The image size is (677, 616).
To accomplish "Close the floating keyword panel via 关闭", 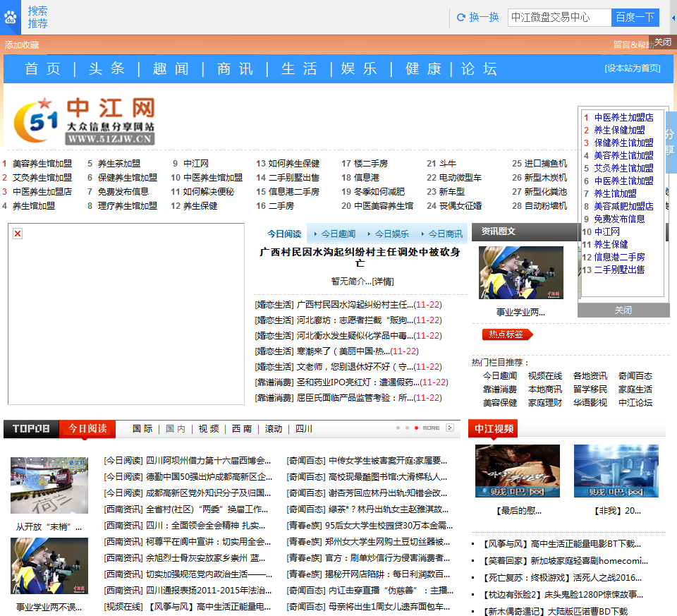I will (623, 310).
